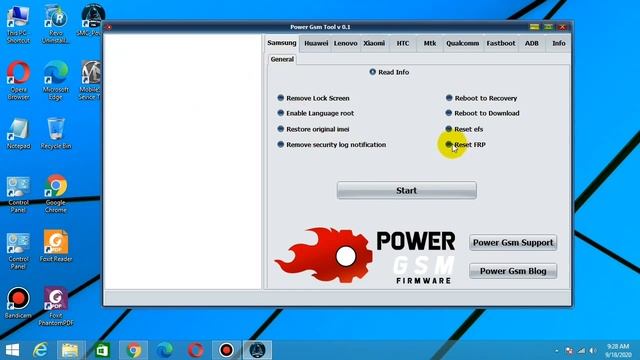
Task: Open the Fastboot tab
Action: [x=501, y=43]
